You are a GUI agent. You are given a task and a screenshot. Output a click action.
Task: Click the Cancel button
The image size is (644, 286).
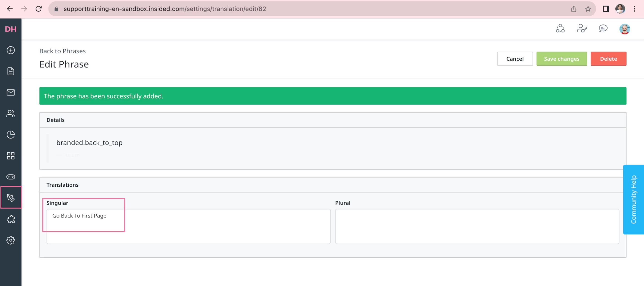coord(515,59)
